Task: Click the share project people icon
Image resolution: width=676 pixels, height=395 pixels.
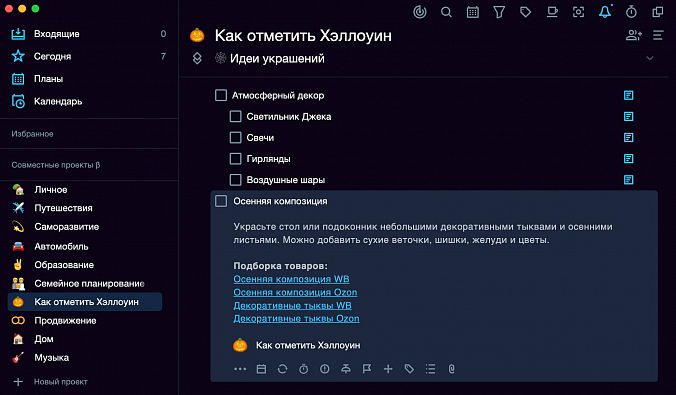Action: (633, 35)
